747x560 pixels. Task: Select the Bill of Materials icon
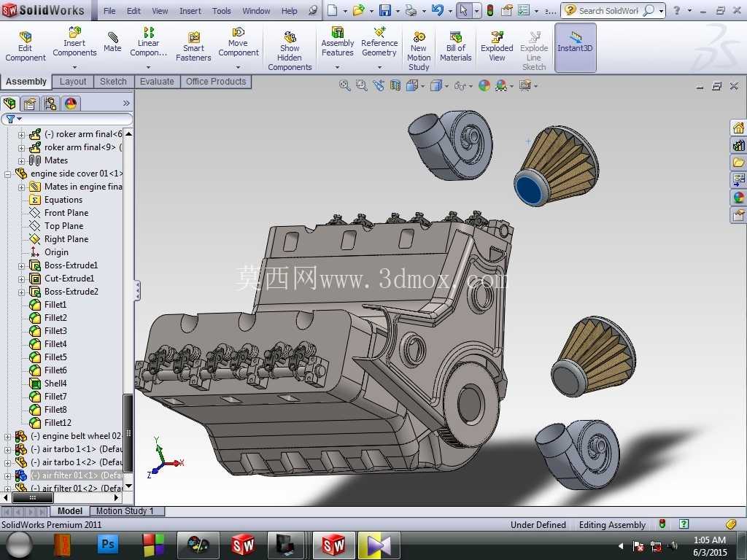[x=455, y=47]
